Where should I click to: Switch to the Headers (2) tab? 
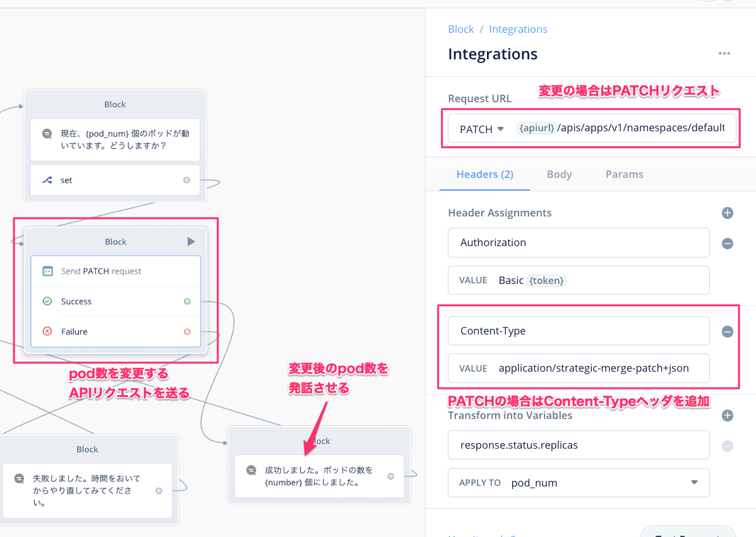484,174
